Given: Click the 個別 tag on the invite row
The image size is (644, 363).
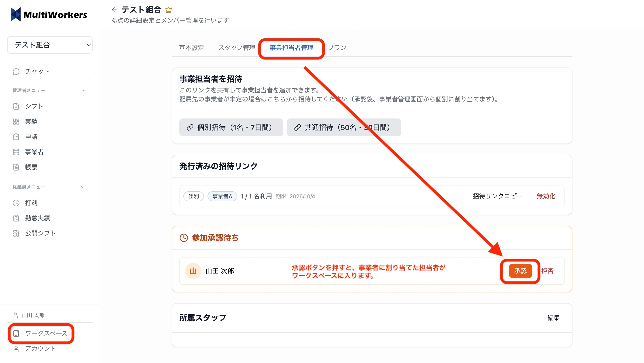Looking at the screenshot, I should 193,196.
